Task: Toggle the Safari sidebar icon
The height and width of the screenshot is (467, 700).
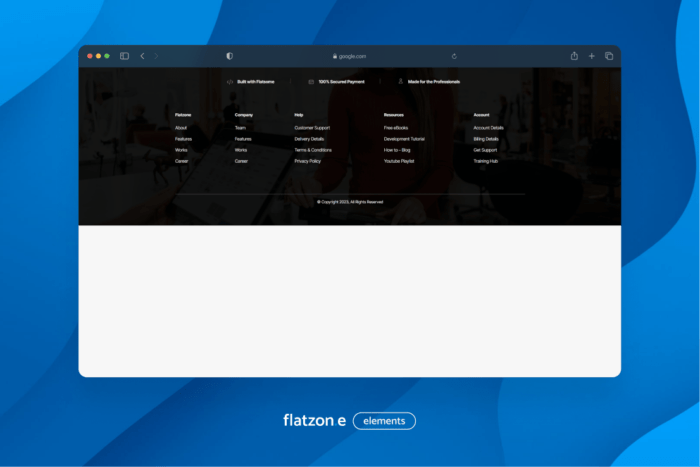Action: point(124,56)
